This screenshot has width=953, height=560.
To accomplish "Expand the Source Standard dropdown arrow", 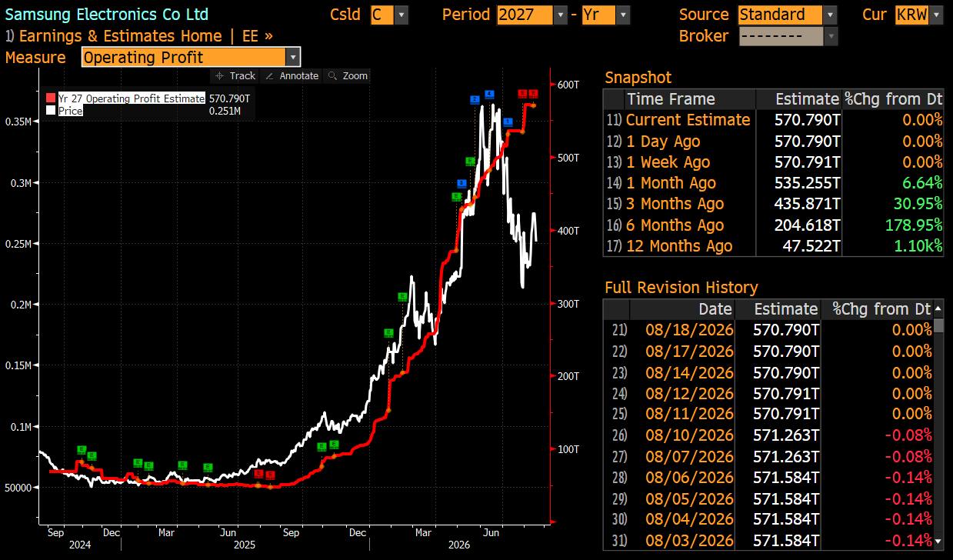I will point(830,15).
